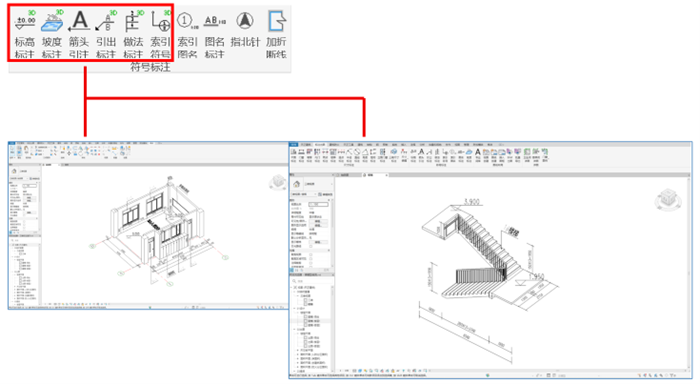The height and width of the screenshot is (384, 700).
Task: Select the 标高标注 elevation annotation tool
Action: (25, 35)
